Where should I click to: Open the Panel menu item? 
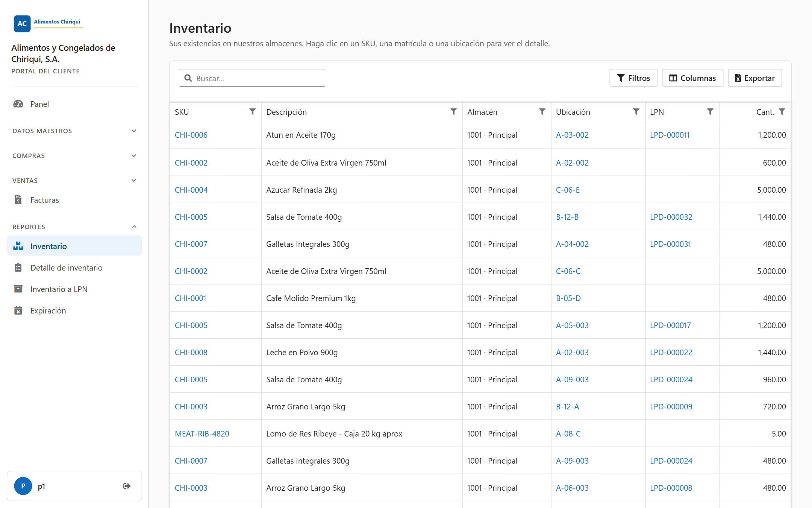[x=74, y=104]
